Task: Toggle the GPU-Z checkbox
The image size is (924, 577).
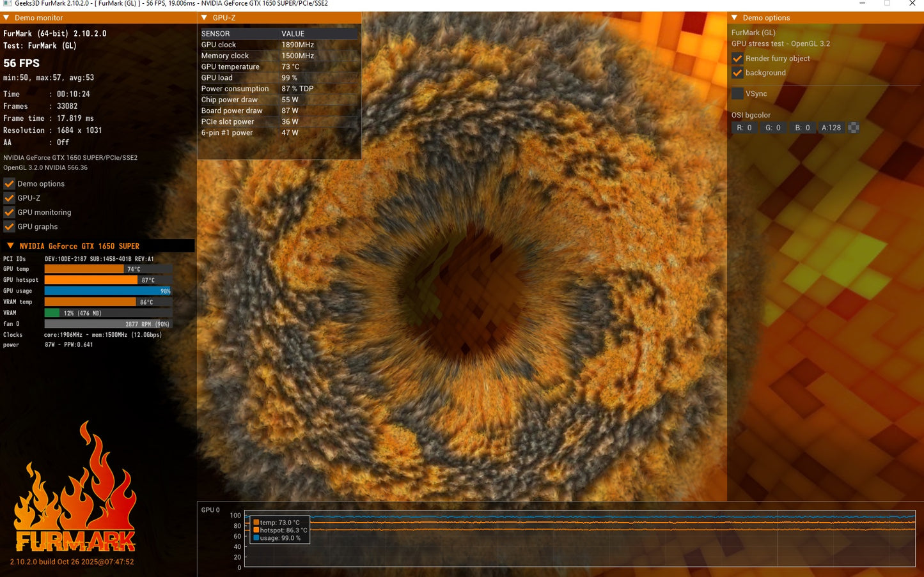Action: [9, 198]
